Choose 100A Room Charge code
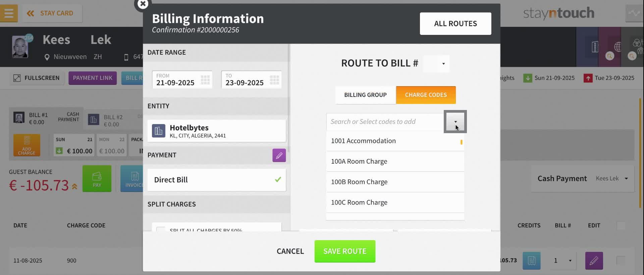The width and height of the screenshot is (644, 275). tap(395, 162)
